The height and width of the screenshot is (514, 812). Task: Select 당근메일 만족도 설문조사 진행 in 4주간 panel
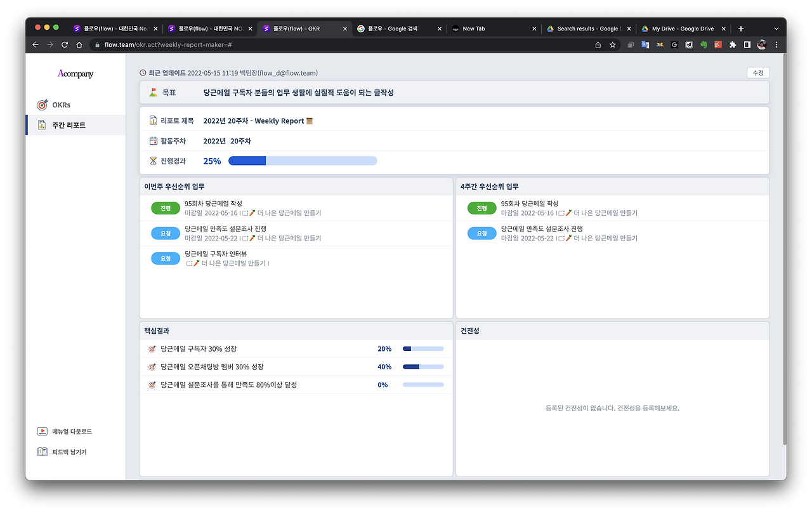pos(542,228)
